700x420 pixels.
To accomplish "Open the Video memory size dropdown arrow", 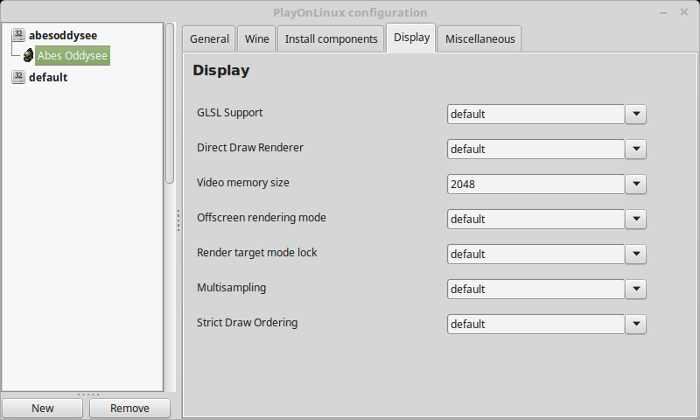I will tap(636, 184).
